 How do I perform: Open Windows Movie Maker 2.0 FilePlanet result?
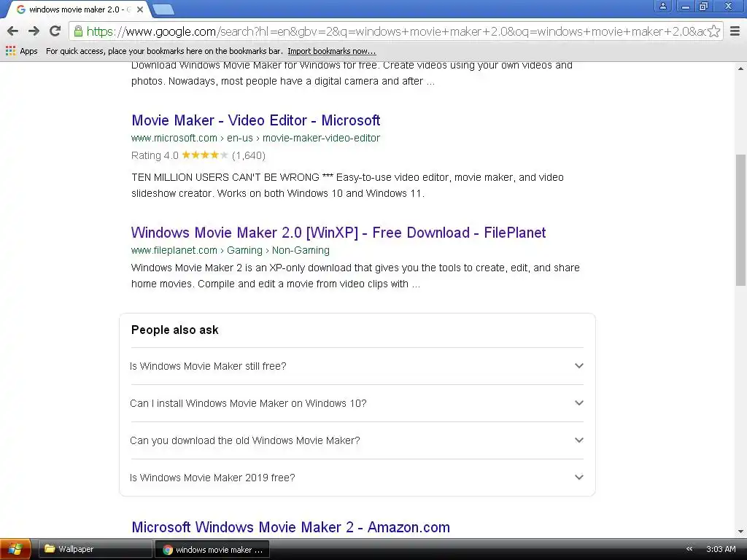[x=338, y=233]
